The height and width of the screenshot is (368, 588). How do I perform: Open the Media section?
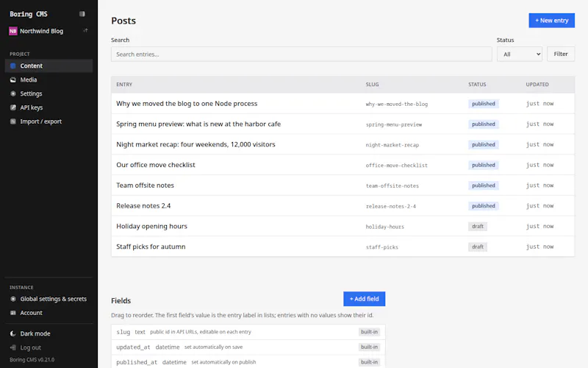pos(49,79)
